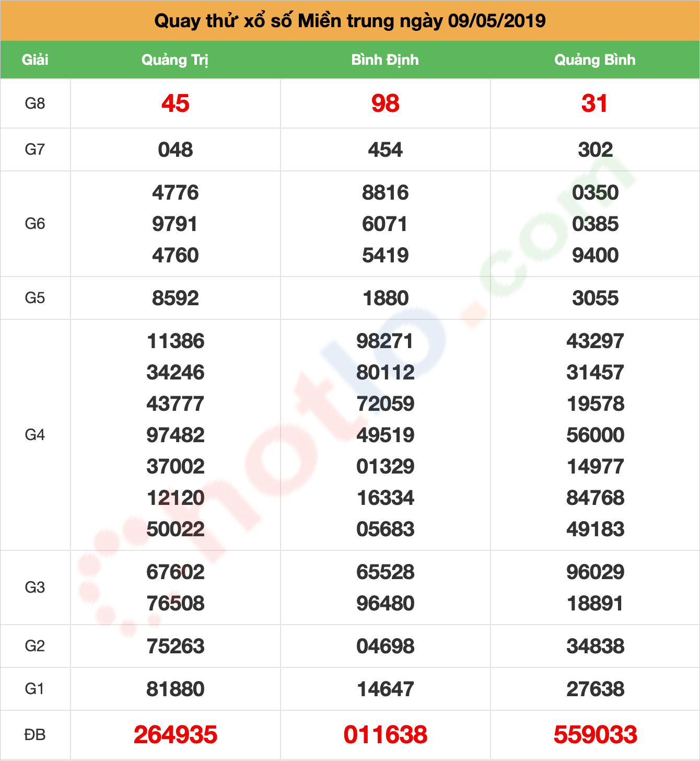
Task: Select G4 number 43777
Action: coord(176,404)
